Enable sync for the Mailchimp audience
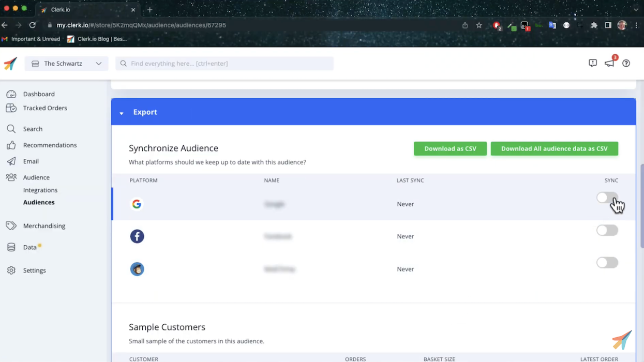This screenshot has height=362, width=644. click(x=607, y=263)
